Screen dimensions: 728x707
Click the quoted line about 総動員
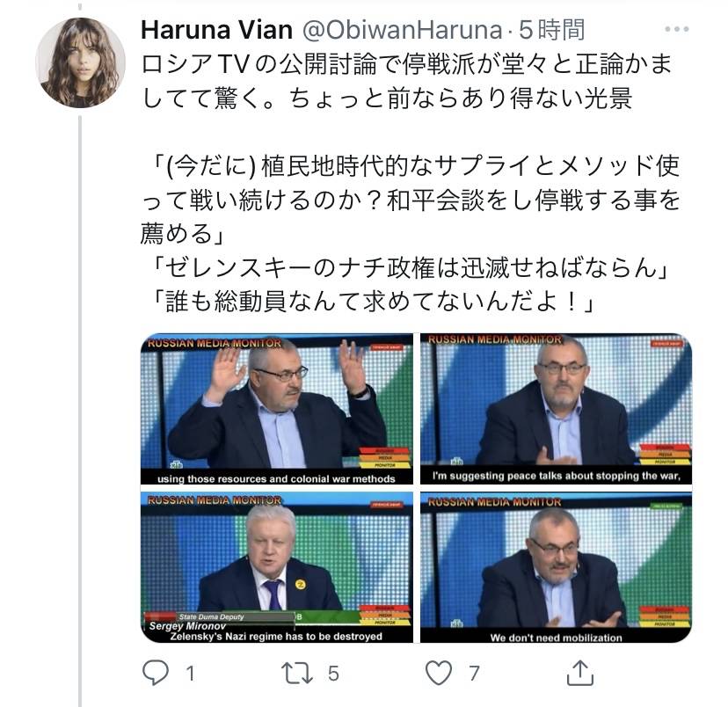coord(373,302)
